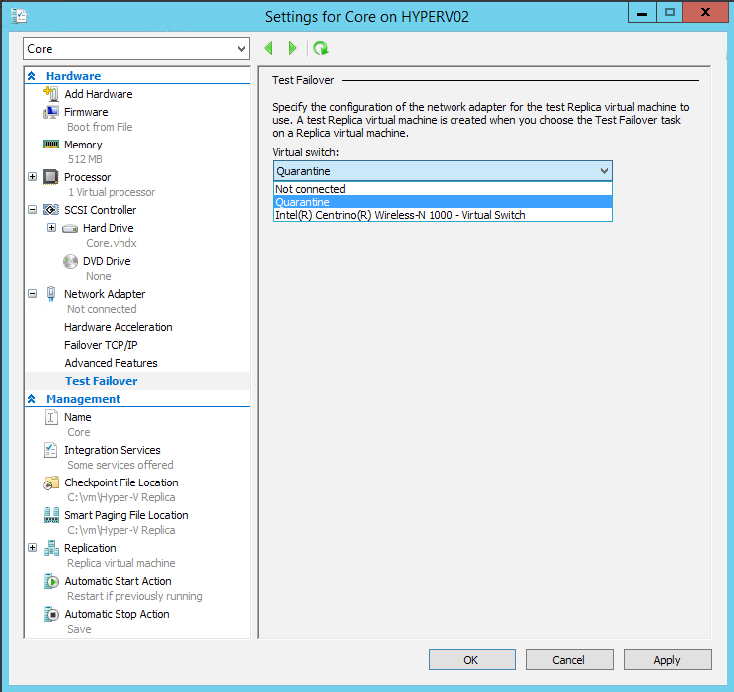Click the green forward arrow icon
Image resolution: width=734 pixels, height=692 pixels.
(x=293, y=48)
